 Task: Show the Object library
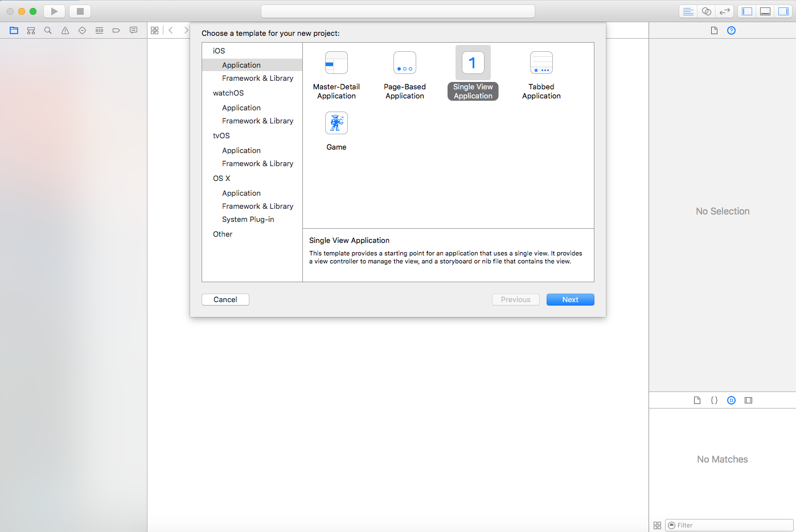pos(731,400)
